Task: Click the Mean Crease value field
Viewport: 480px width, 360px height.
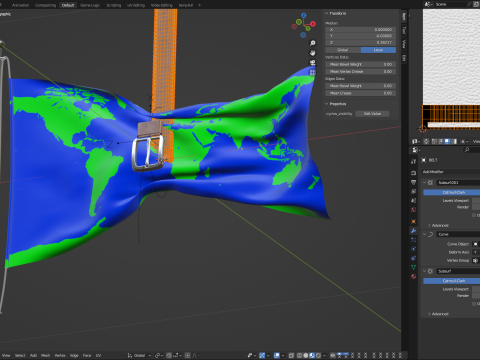Action: (361, 93)
